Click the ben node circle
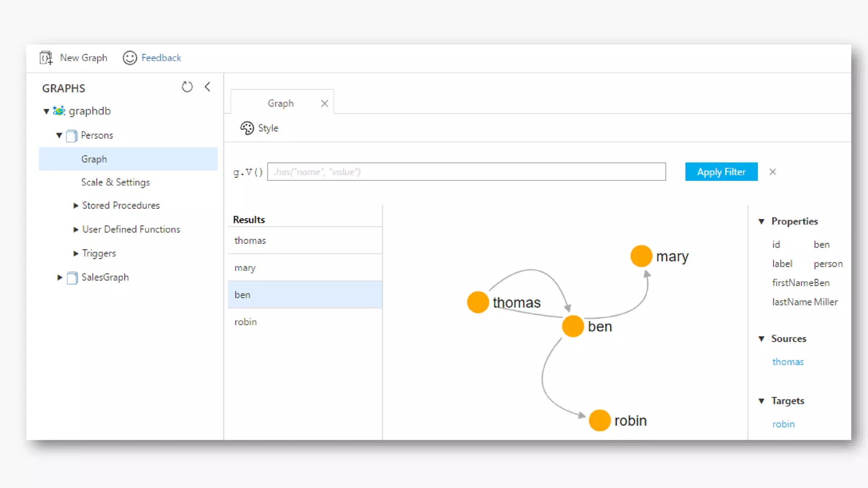Viewport: 868px width, 488px height. pyautogui.click(x=573, y=326)
